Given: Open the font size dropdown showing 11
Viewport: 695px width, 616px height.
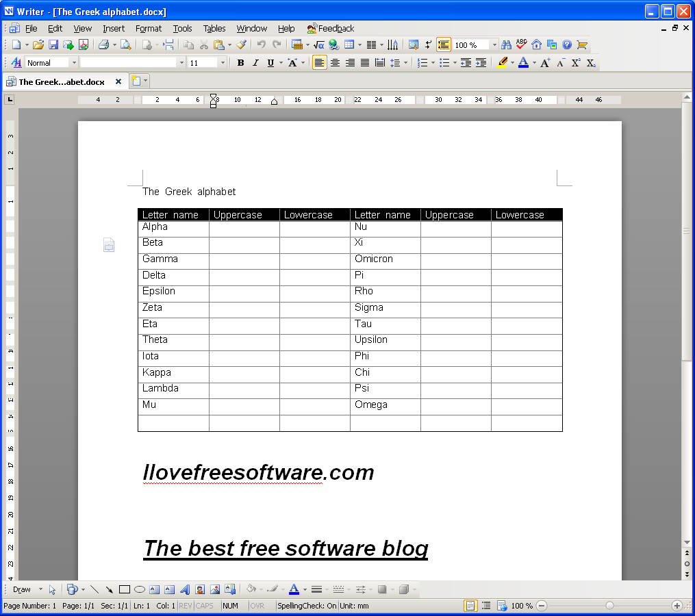Looking at the screenshot, I should (223, 63).
